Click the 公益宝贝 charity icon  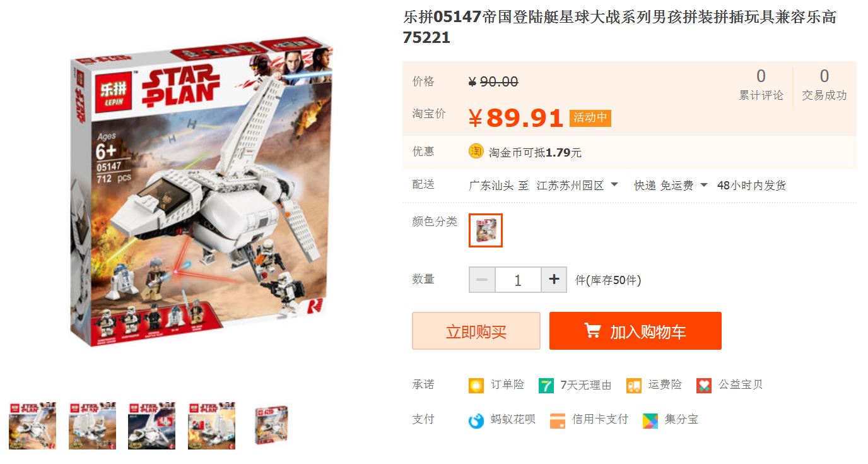pyautogui.click(x=704, y=385)
